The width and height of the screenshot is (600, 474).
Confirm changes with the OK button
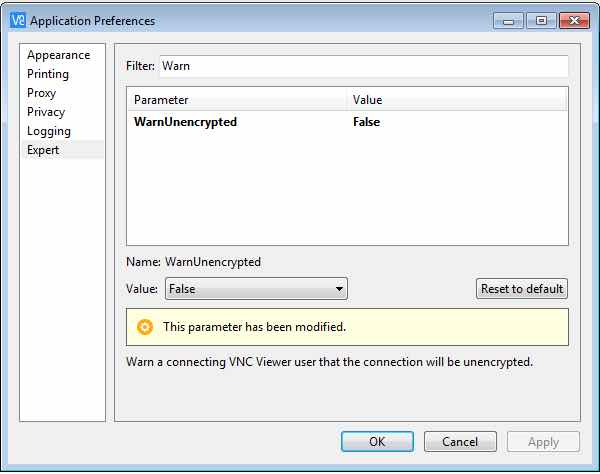[377, 442]
